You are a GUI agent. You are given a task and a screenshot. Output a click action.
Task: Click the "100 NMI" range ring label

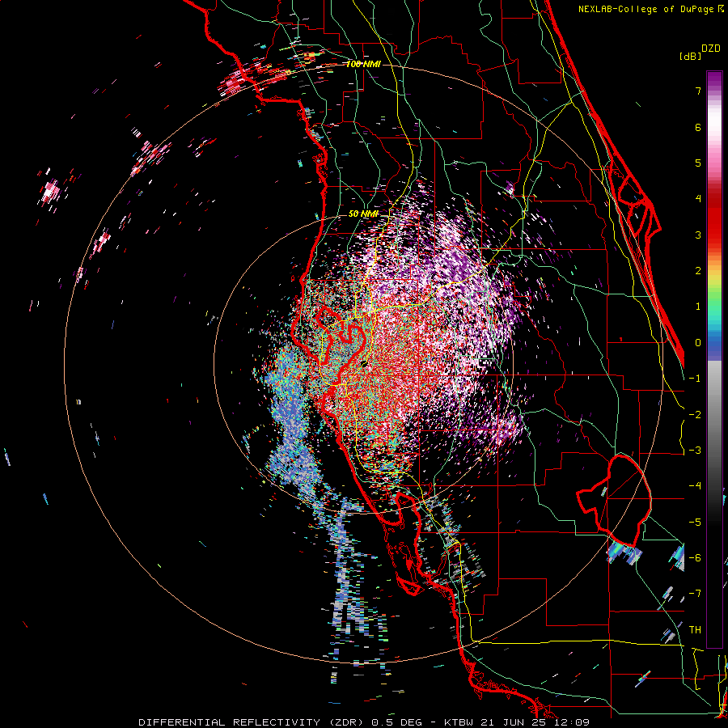coord(363,64)
